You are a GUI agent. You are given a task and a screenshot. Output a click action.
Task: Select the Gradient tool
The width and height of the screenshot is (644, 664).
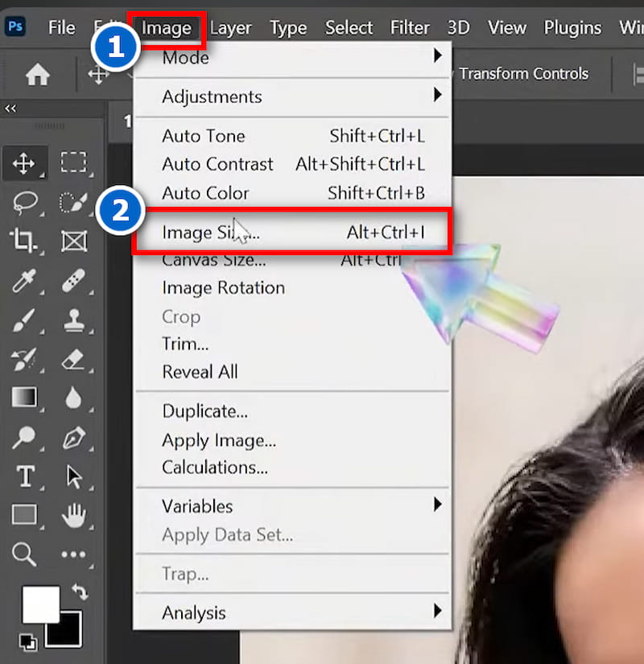[25, 398]
